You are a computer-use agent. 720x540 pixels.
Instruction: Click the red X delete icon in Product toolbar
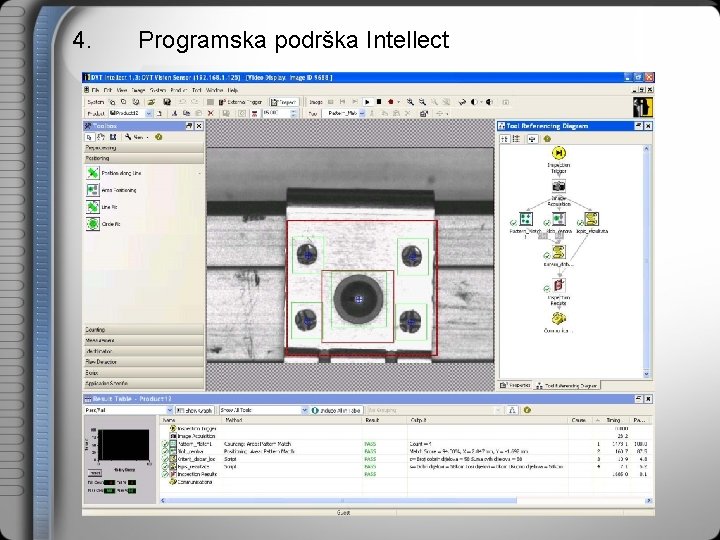[x=211, y=113]
